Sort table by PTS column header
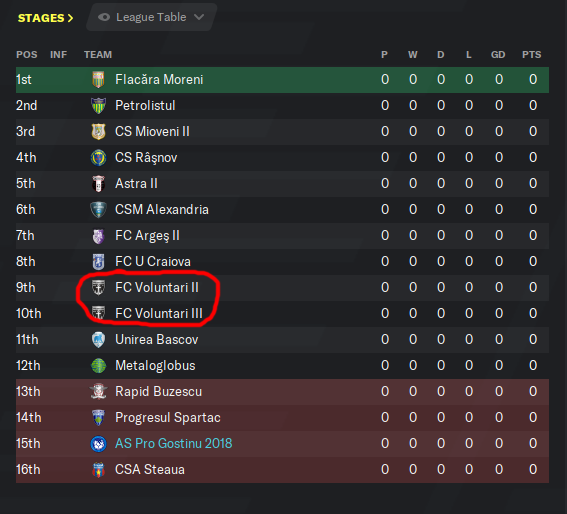 pyautogui.click(x=532, y=55)
